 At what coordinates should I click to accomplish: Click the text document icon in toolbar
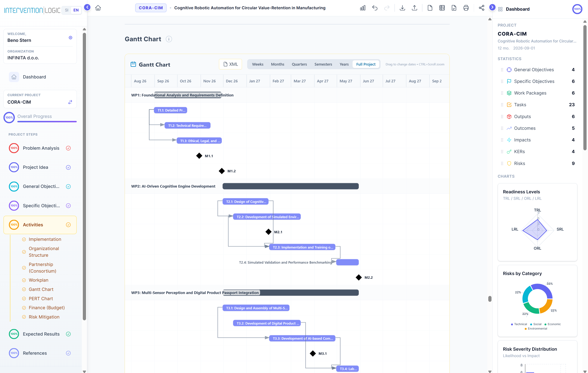(x=454, y=8)
